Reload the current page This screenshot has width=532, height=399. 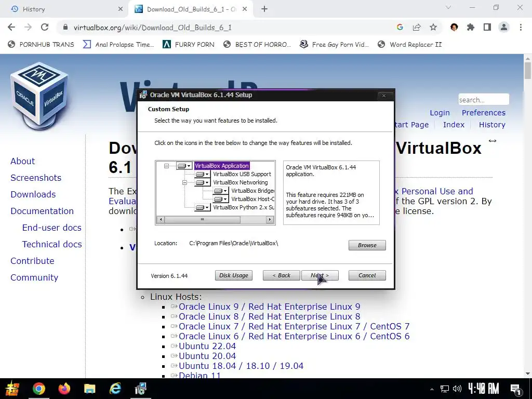click(x=45, y=28)
